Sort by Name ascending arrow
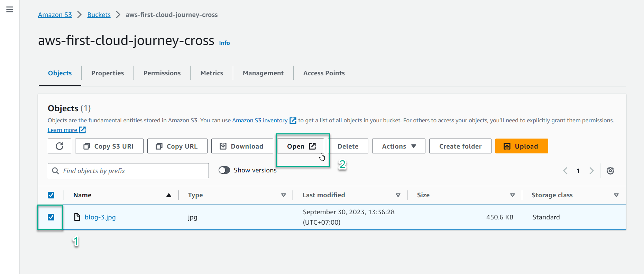Image resolution: width=644 pixels, height=274 pixels. [169, 195]
